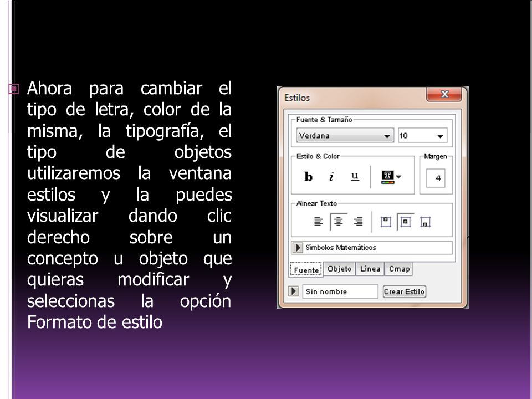Open the Verdana font dropdown
This screenshot has height=399, width=532.
[x=345, y=136]
